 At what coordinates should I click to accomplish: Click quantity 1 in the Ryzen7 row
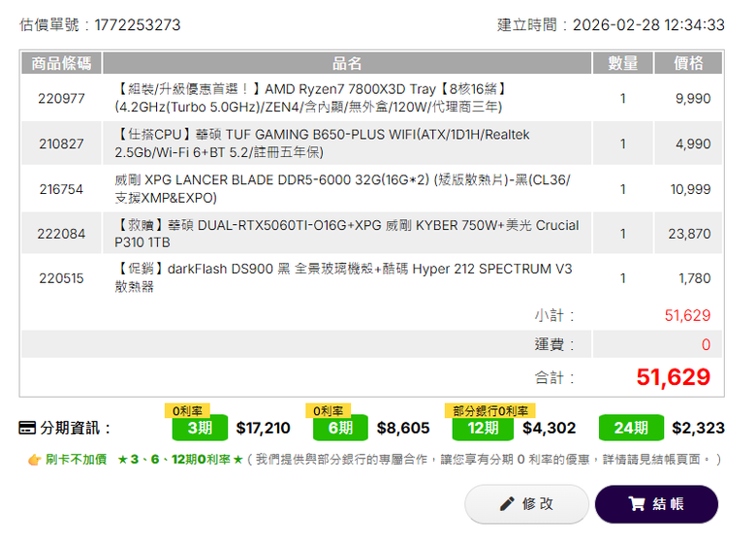coord(622,98)
